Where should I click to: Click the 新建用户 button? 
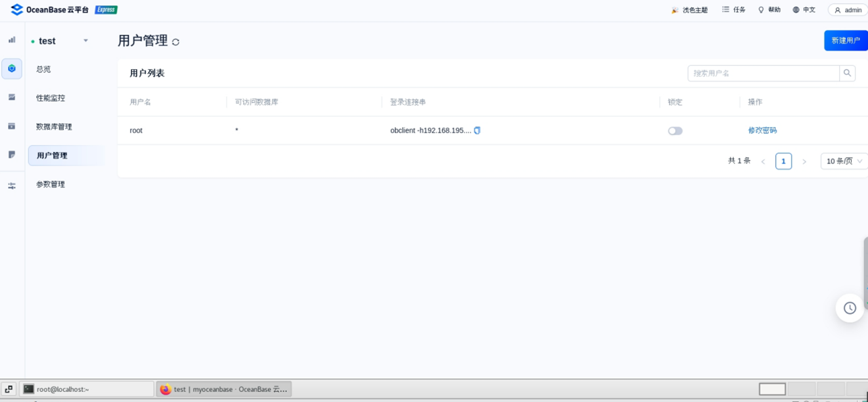coord(846,40)
